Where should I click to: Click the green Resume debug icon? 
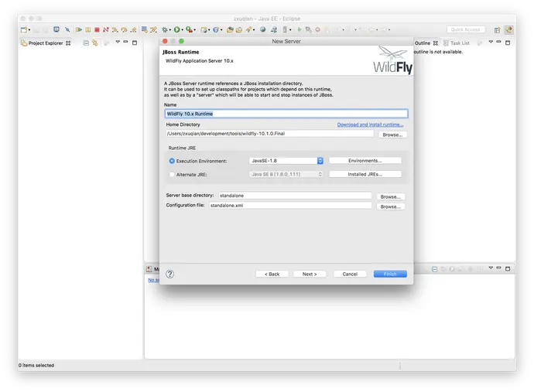(79, 30)
